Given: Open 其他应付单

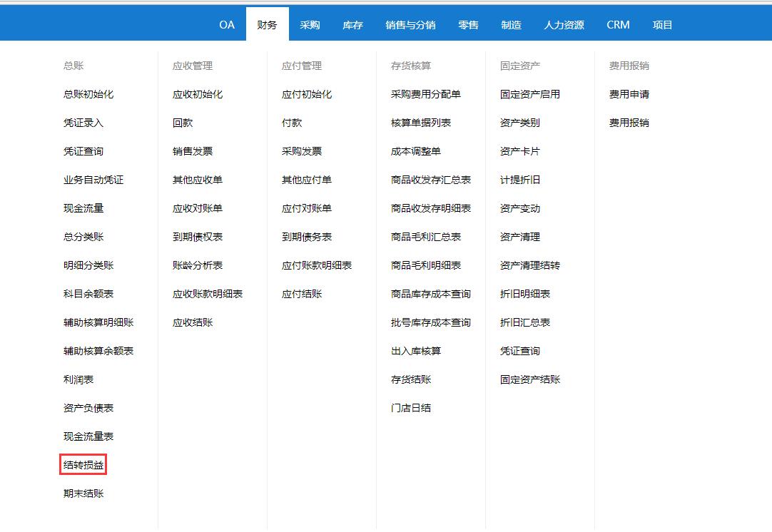Looking at the screenshot, I should pos(307,180).
